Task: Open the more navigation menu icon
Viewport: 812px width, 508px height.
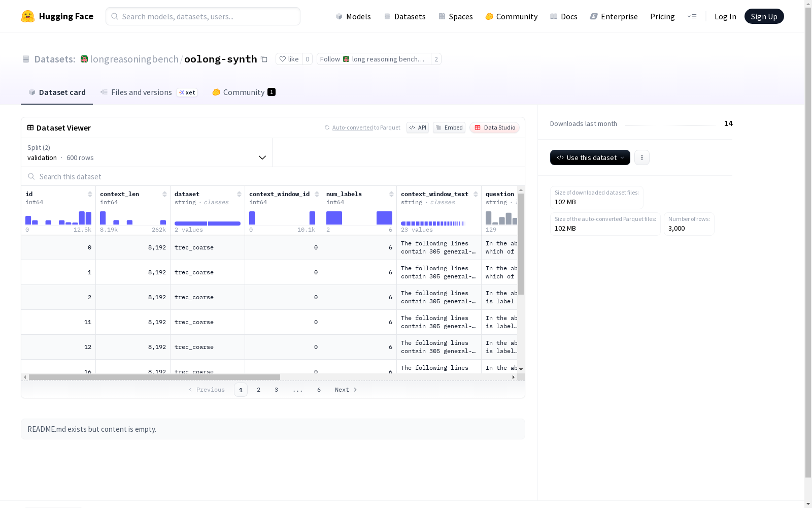Action: pyautogui.click(x=692, y=16)
